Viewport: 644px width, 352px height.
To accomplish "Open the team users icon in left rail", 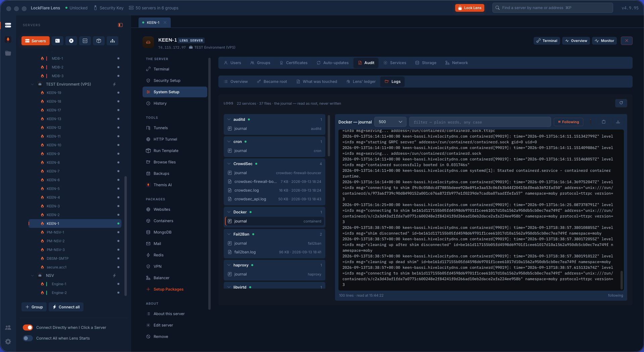I will coord(8,328).
